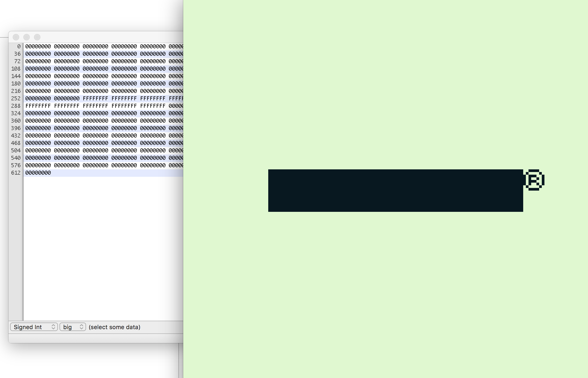588x378 pixels.
Task: Click the 00000000 hex value on row 612
Action: click(38, 173)
